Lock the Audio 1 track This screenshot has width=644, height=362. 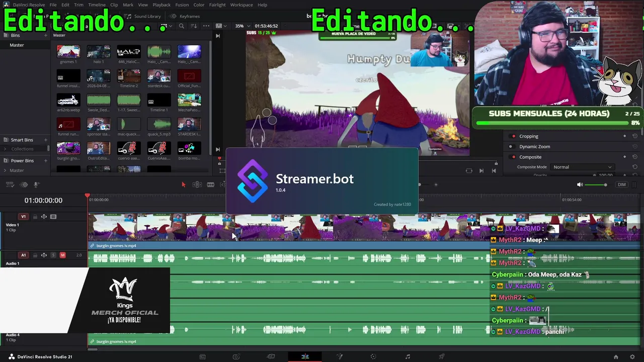[x=35, y=255]
